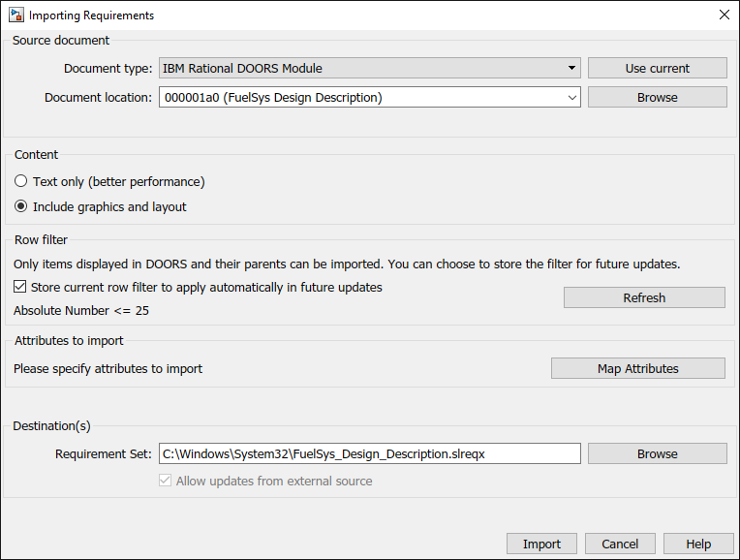Image resolution: width=740 pixels, height=560 pixels.
Task: Refresh the row filter
Action: (644, 297)
